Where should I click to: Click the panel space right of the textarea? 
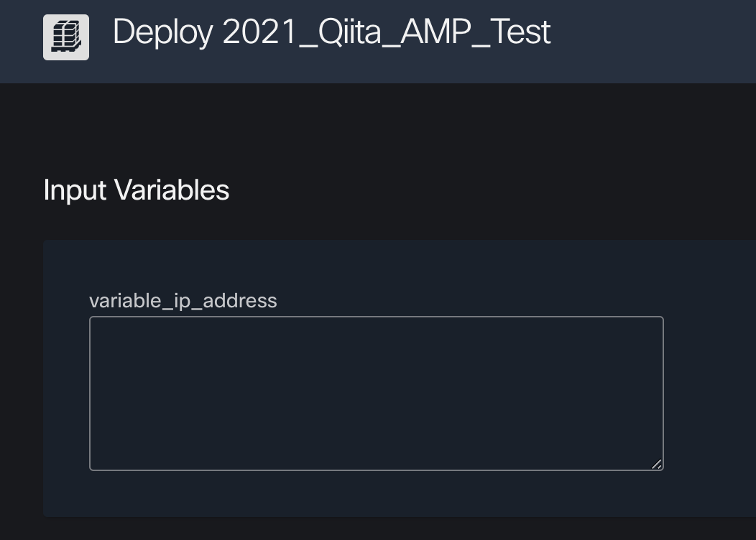710,393
